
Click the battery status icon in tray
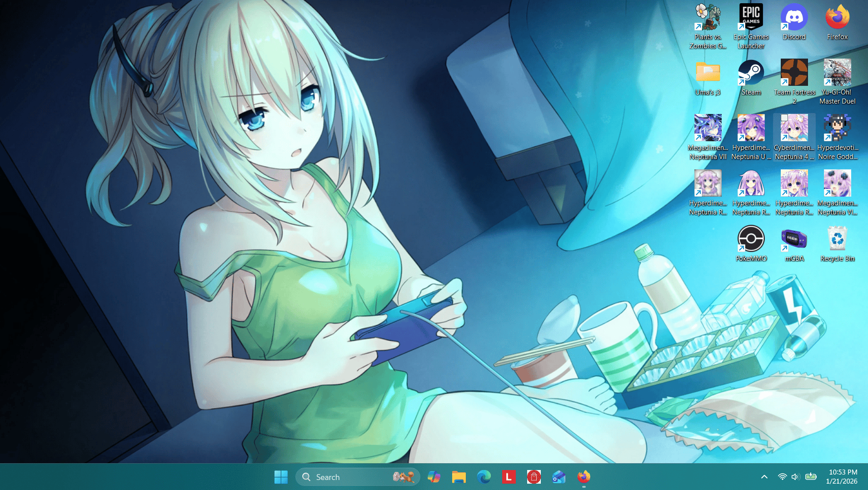coord(811,477)
